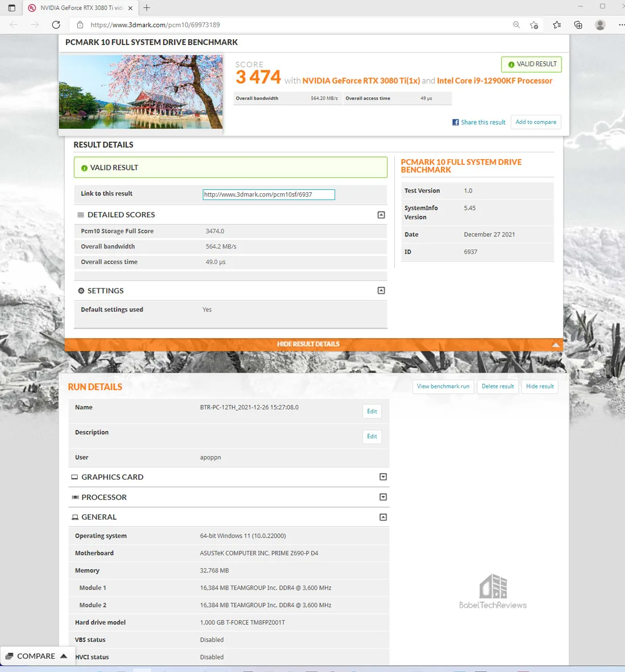Click the Delete result button
The width and height of the screenshot is (625, 672).
pos(498,386)
